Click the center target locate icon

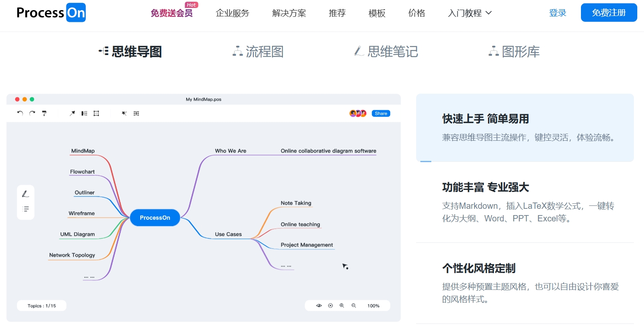click(330, 306)
